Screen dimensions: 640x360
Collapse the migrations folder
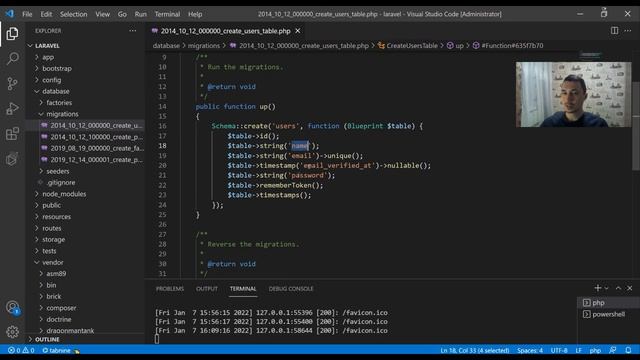(x=85, y=114)
